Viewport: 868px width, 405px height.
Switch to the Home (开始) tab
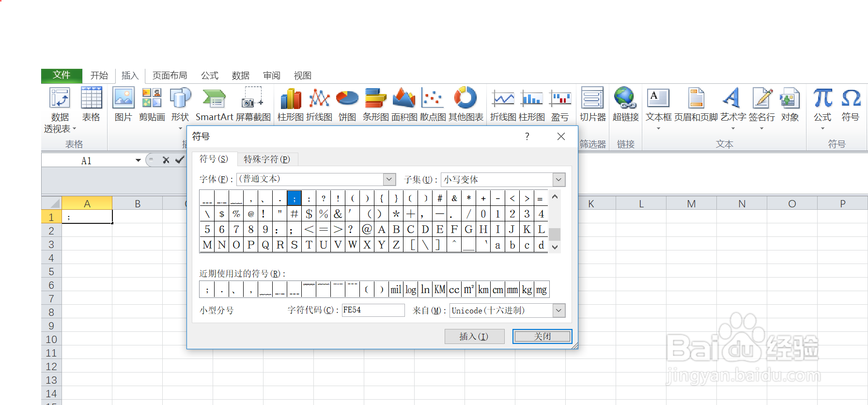pos(99,76)
